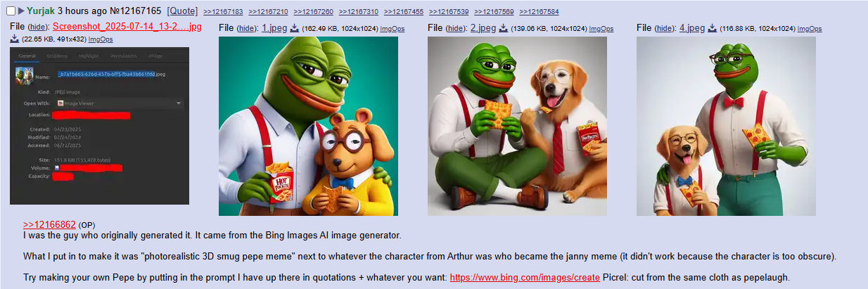Screen dimensions: 868x289
Task: Expand the file properties screenshot thumbnail
Action: pyautogui.click(x=100, y=126)
